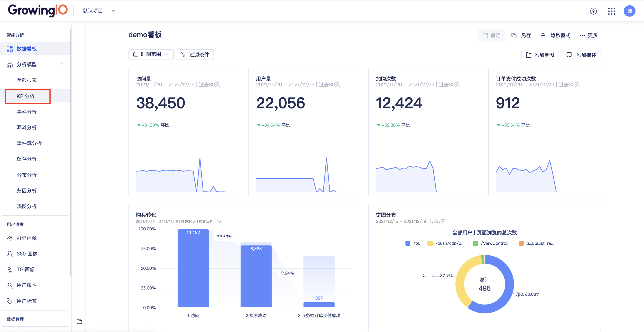
Task: Click the 用户属性 person icon
Action: coord(9,285)
